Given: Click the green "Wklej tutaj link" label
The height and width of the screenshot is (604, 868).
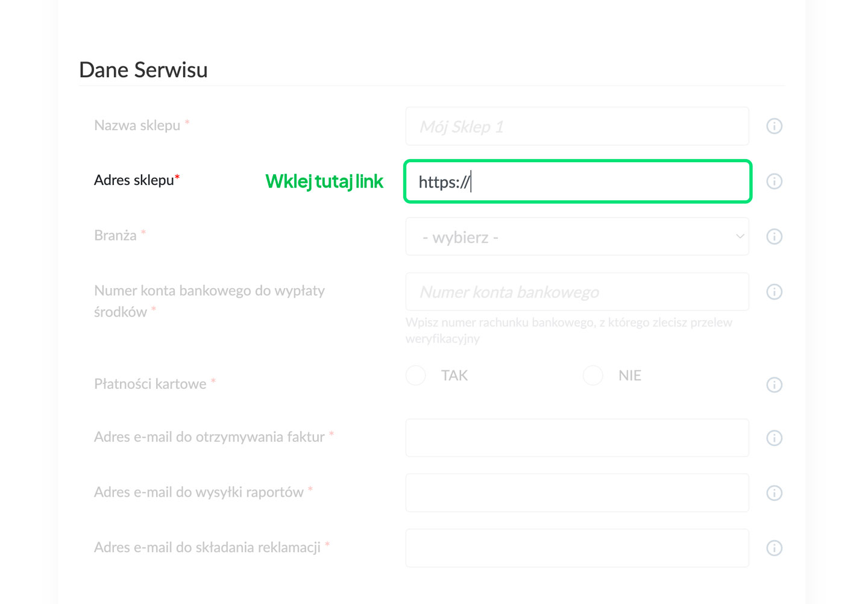Looking at the screenshot, I should point(324,181).
